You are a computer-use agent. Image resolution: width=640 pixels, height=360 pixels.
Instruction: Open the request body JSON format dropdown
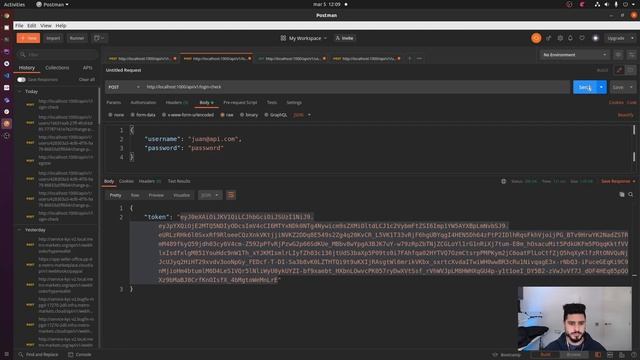pyautogui.click(x=302, y=115)
